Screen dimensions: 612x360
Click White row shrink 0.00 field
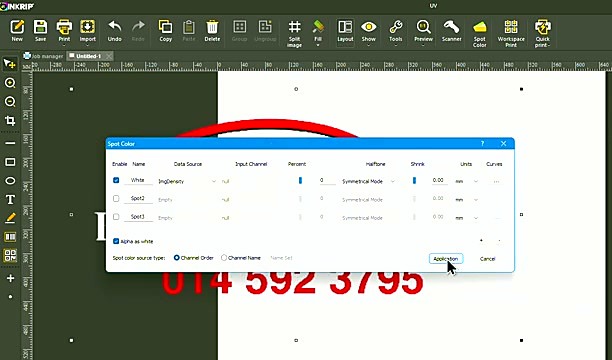click(439, 180)
